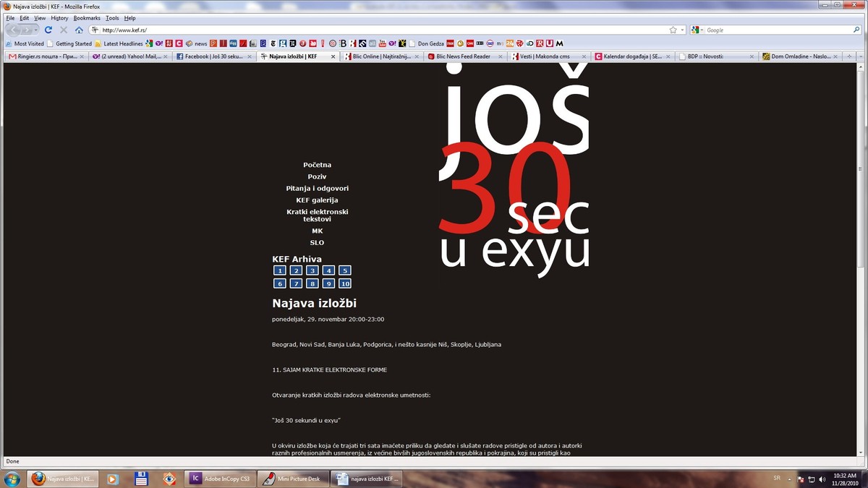868x488 pixels.
Task: Open KEF Arhiva number 10
Action: coord(345,283)
